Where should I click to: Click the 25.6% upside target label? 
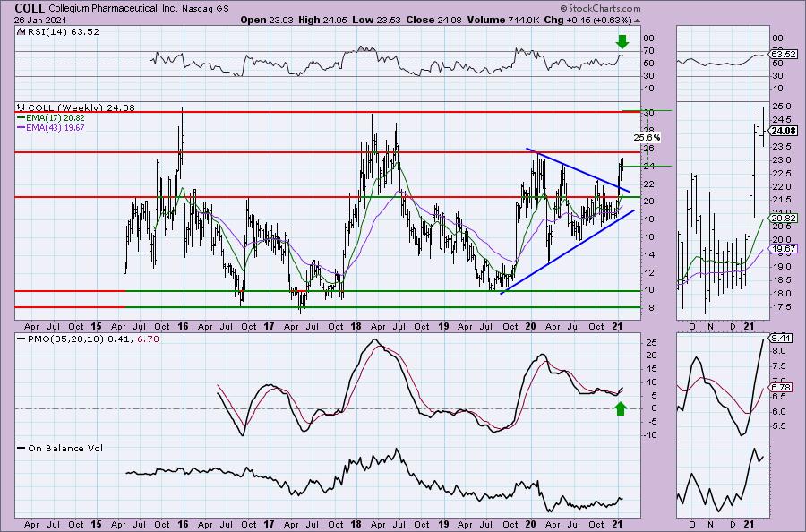click(x=646, y=138)
